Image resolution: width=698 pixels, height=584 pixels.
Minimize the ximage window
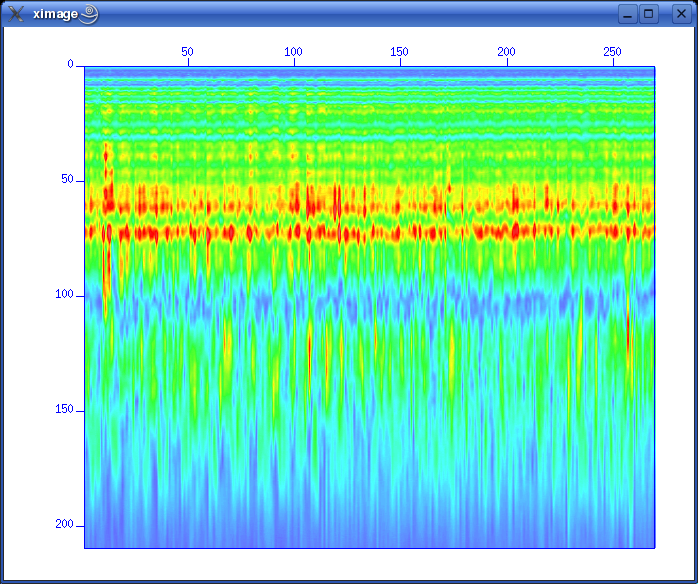coord(627,14)
